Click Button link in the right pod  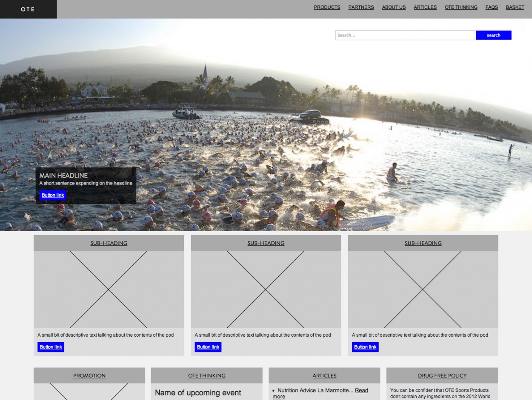[365, 347]
